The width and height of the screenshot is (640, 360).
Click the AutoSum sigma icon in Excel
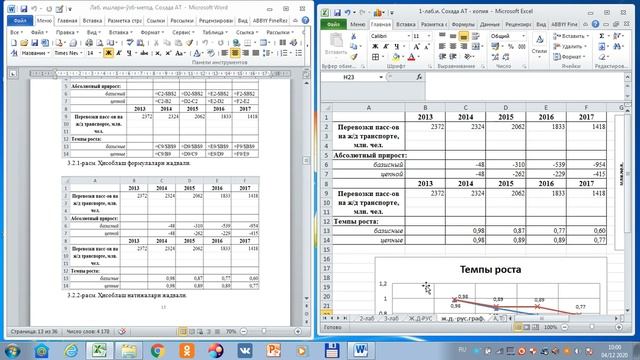pyautogui.click(x=602, y=36)
